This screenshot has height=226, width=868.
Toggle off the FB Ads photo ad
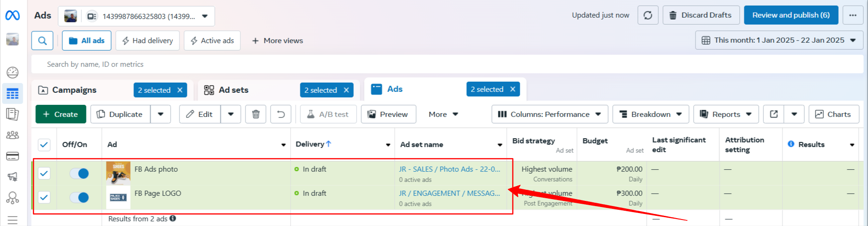(x=79, y=174)
